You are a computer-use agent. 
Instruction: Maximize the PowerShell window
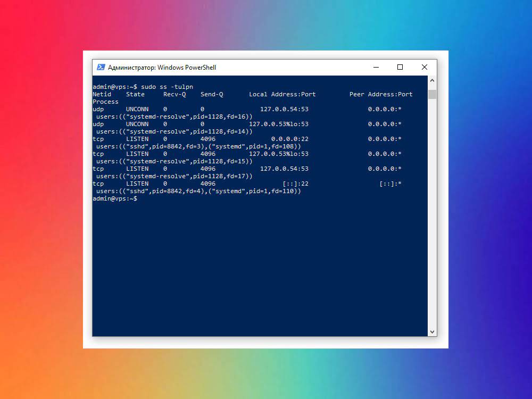(x=400, y=68)
